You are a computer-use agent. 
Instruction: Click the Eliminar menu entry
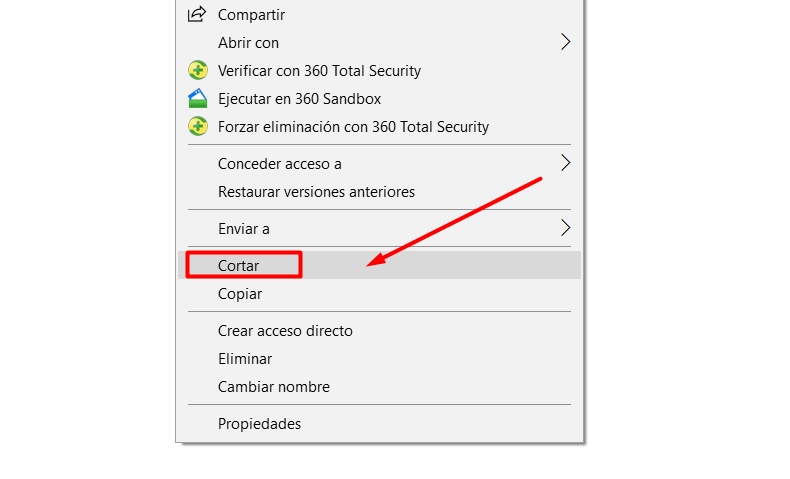pyautogui.click(x=379, y=359)
